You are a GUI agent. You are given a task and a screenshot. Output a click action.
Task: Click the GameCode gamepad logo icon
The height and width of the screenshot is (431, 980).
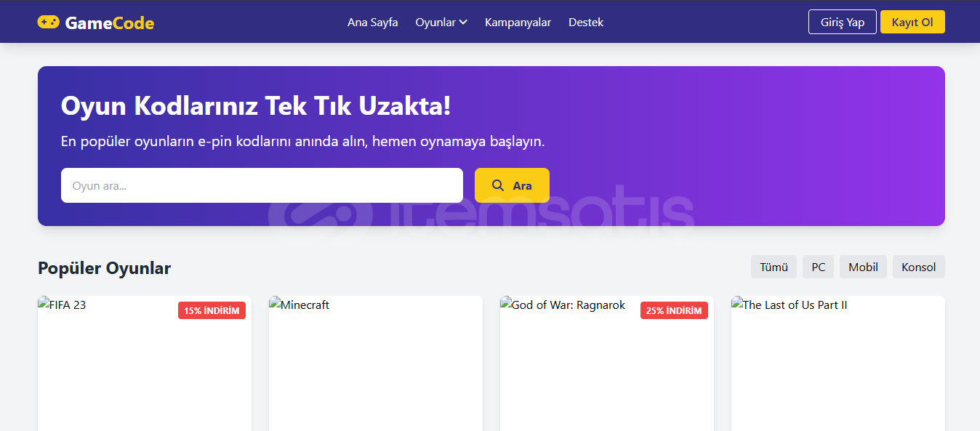tap(49, 23)
